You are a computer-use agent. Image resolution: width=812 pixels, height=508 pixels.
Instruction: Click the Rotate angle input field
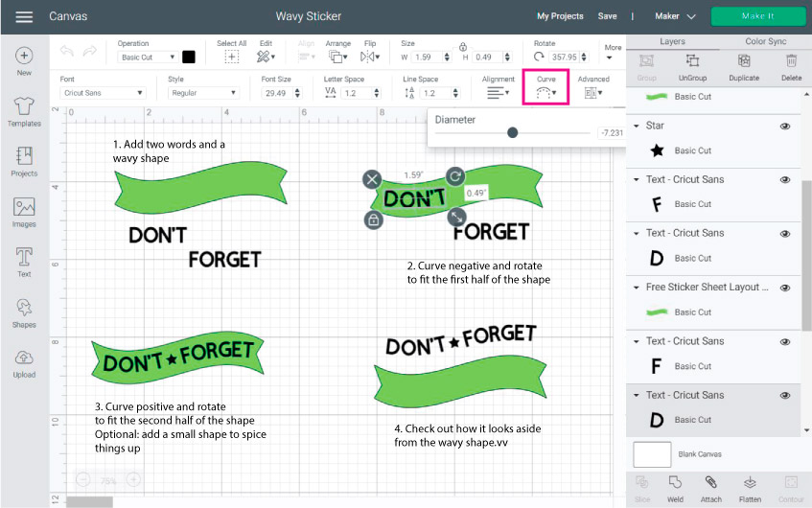click(x=564, y=57)
